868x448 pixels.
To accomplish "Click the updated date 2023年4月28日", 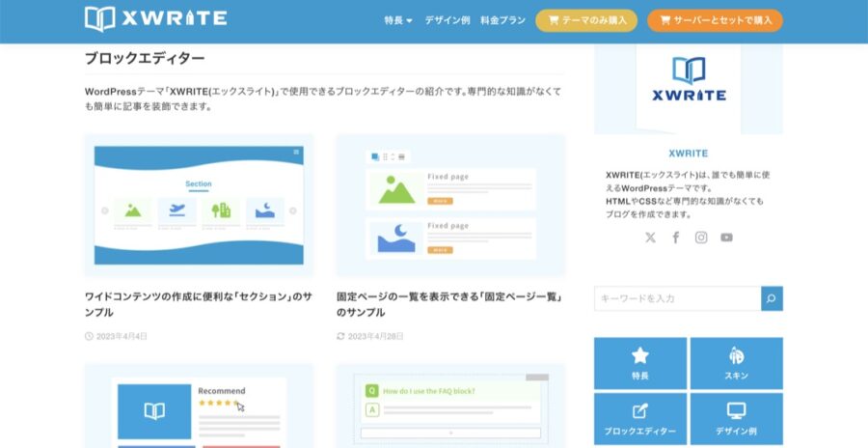I will pos(375,336).
